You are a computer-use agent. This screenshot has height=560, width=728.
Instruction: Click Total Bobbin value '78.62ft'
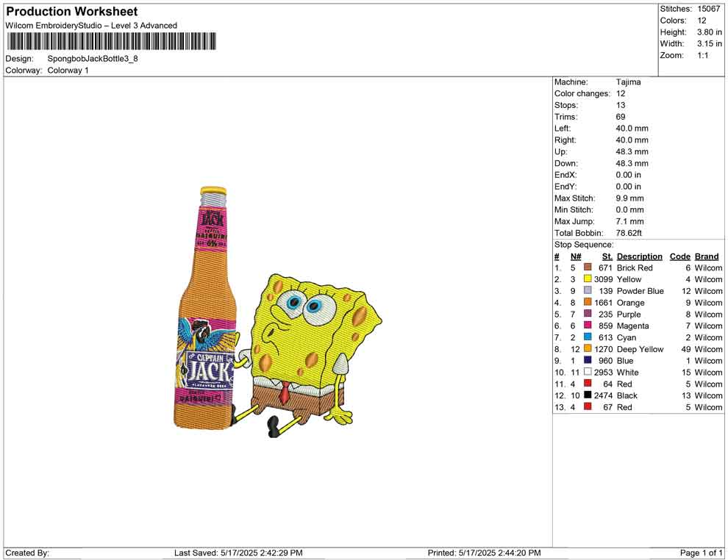click(629, 233)
